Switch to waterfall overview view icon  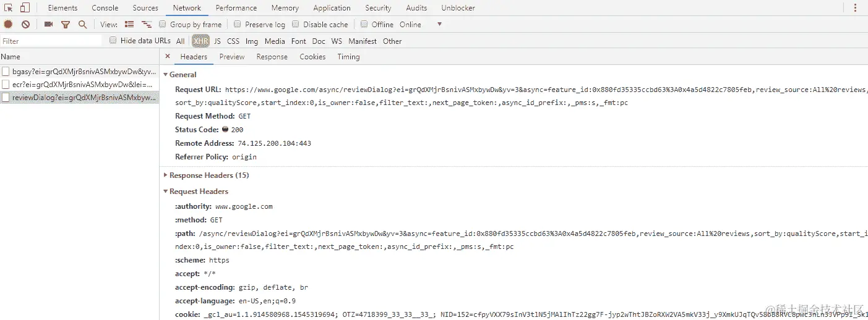[147, 25]
